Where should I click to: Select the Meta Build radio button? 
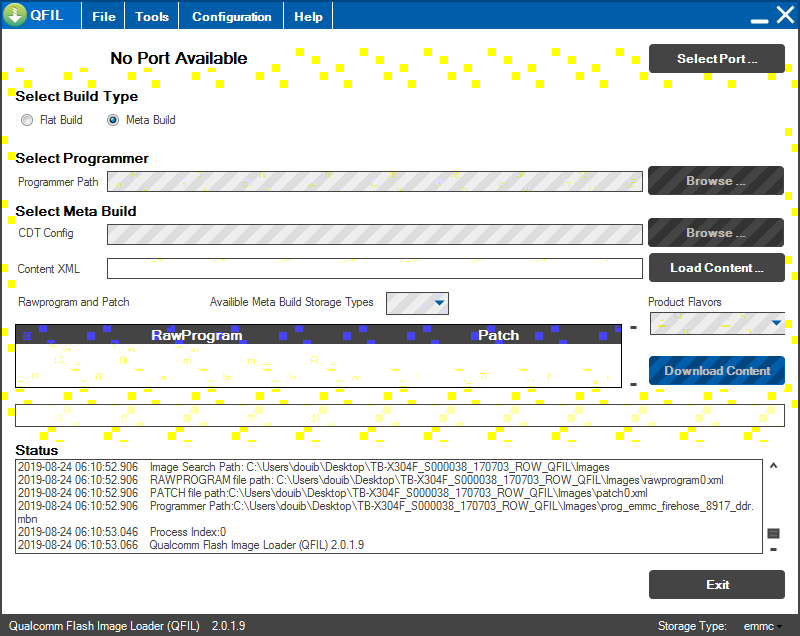(112, 120)
